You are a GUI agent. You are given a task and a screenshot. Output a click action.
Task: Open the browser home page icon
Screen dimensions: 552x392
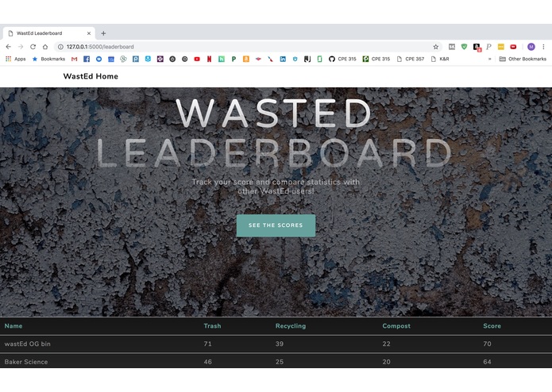(x=45, y=47)
